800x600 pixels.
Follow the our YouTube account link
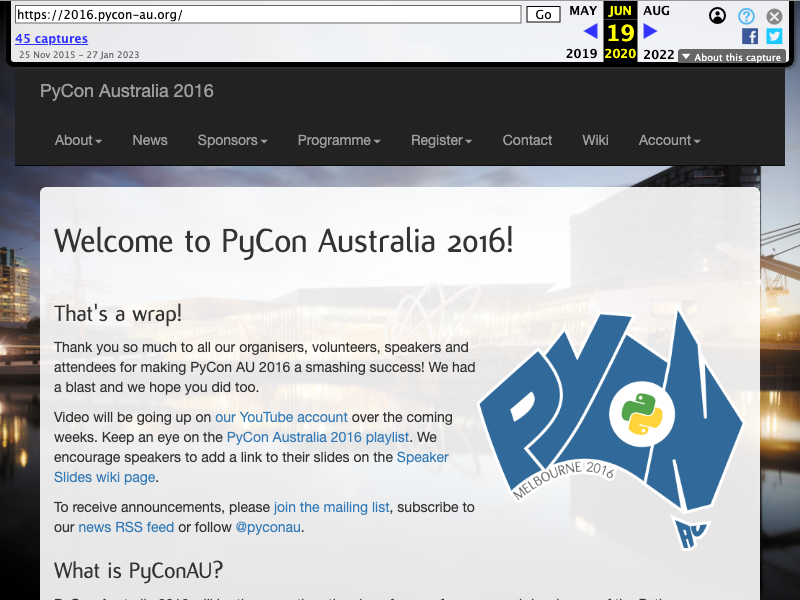(281, 417)
